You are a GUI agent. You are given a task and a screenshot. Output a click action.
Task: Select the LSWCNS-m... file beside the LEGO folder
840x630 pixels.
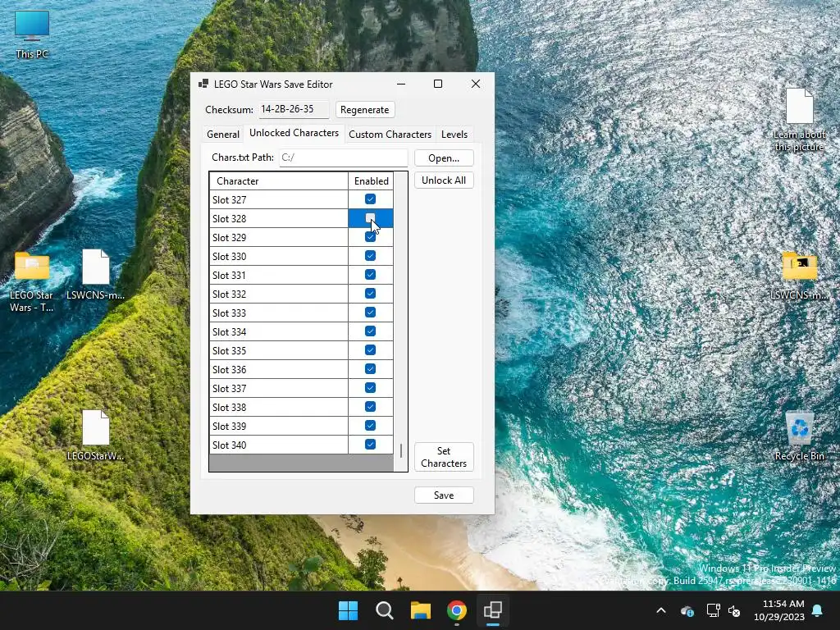click(95, 274)
